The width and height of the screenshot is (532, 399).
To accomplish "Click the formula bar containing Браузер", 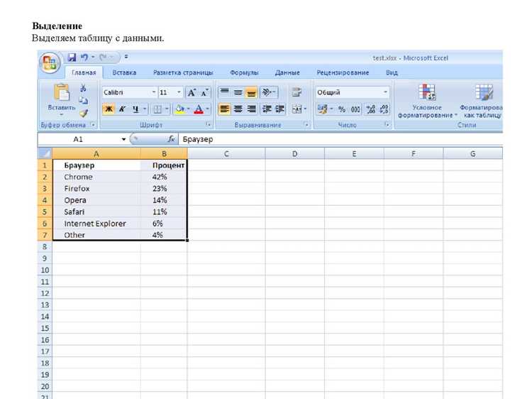I will click(340, 139).
